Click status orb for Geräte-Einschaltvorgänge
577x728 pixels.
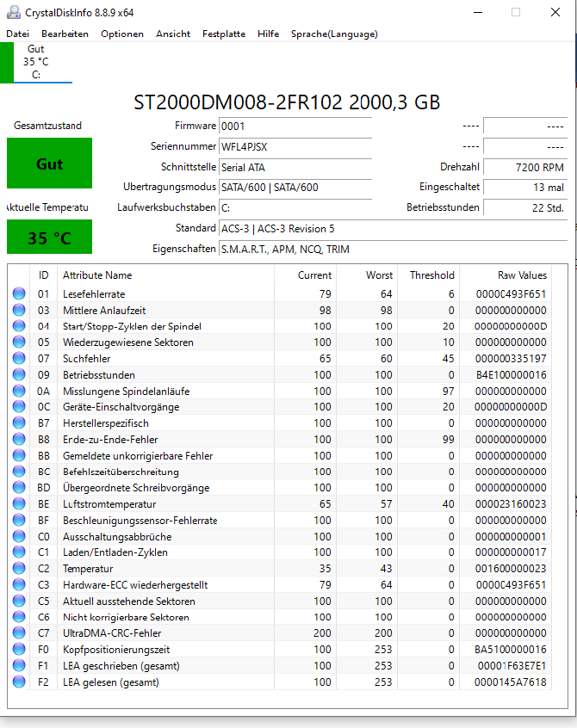click(x=19, y=407)
